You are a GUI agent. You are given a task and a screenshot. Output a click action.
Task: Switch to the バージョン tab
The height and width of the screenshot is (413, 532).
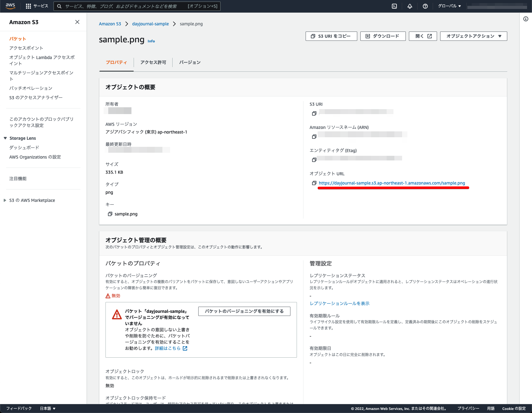click(190, 62)
